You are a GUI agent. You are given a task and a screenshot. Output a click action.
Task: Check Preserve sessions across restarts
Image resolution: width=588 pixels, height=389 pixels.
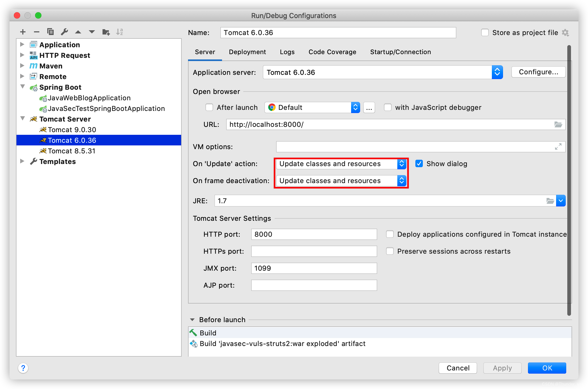pyautogui.click(x=390, y=251)
